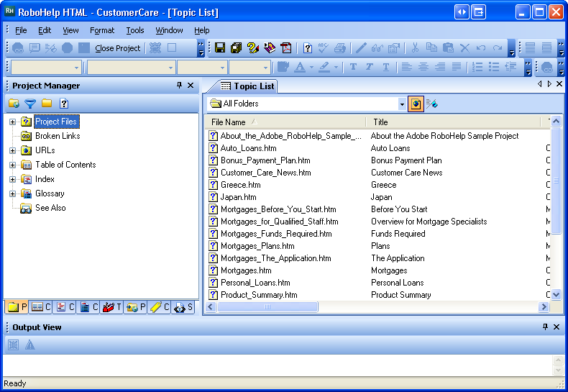Click the Delete X toolbar icon
The width and height of the screenshot is (568, 392).
tap(464, 47)
